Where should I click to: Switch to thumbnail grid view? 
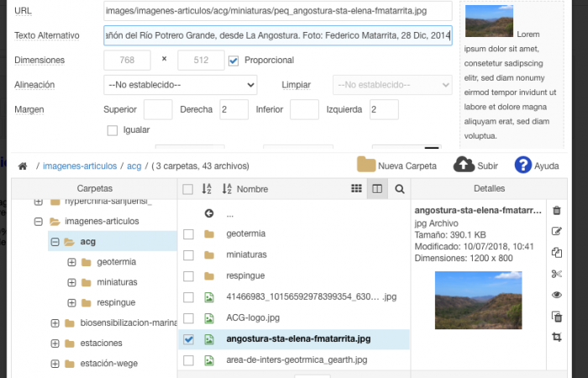tap(356, 189)
